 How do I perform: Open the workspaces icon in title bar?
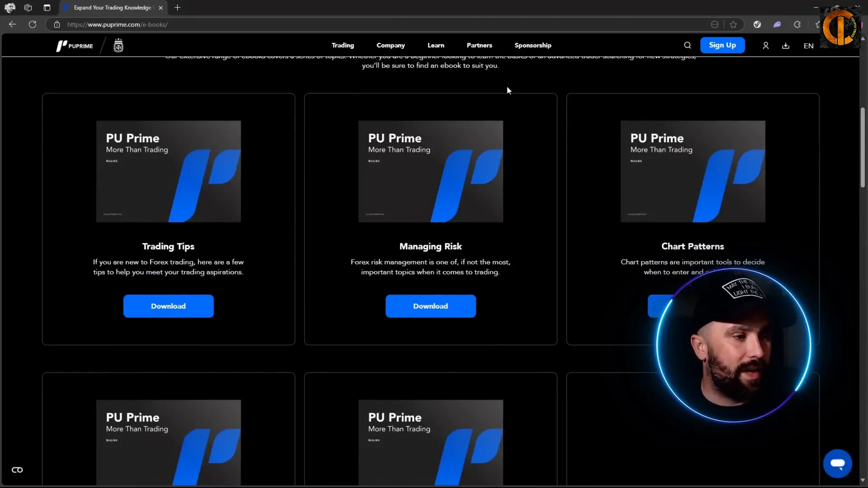tap(28, 8)
